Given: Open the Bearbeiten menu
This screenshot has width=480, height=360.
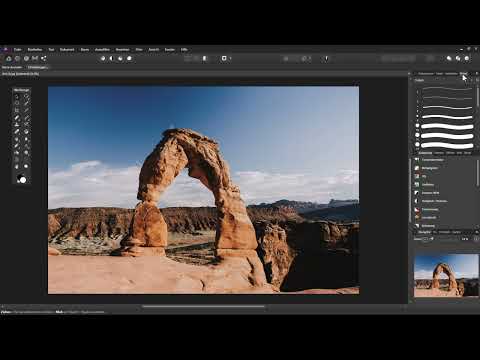Looking at the screenshot, I should coord(35,50).
